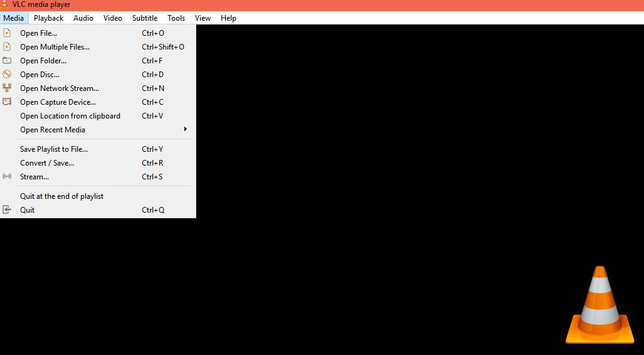Select Save Playlist to File...
The width and height of the screenshot is (644, 355).
point(98,149)
